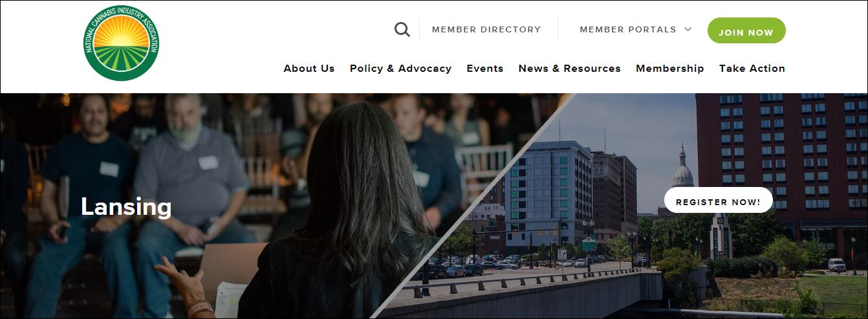Viewport: 868px width, 319px height.
Task: Click the Lansing hero heading
Action: pos(126,206)
